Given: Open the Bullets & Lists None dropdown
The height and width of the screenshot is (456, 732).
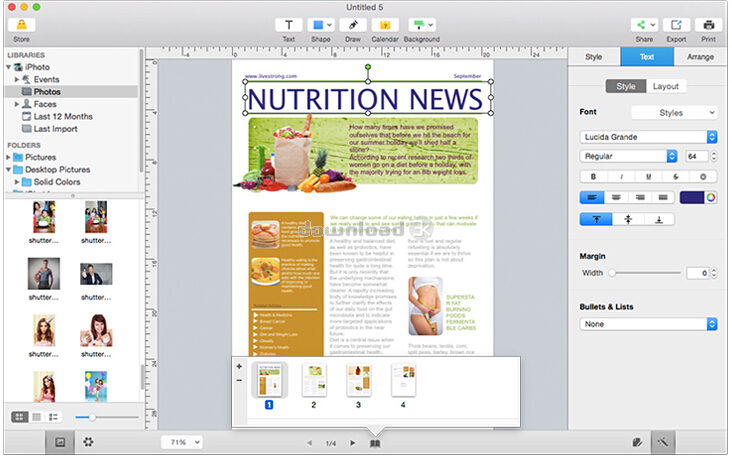Looking at the screenshot, I should point(649,324).
